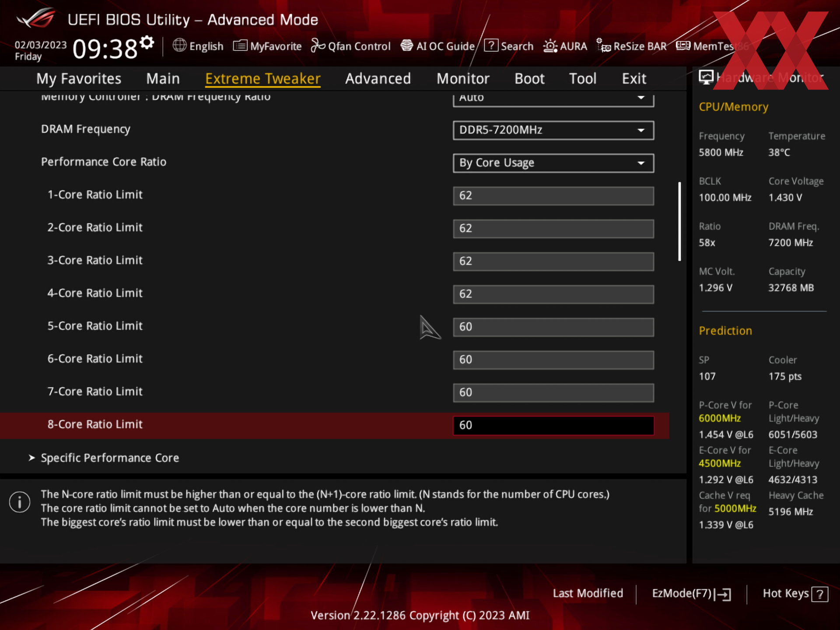Screen dimensions: 840x630
Task: Select 8-Core Ratio Limit row label
Action: click(x=95, y=424)
